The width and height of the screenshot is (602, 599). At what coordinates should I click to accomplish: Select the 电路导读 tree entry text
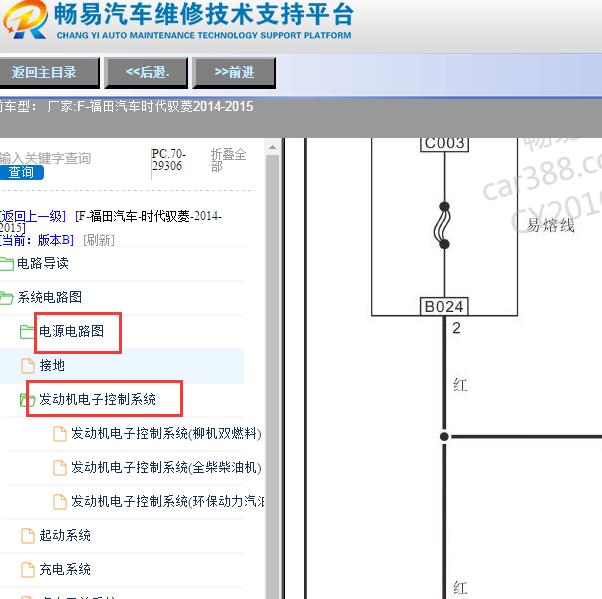pos(43,263)
